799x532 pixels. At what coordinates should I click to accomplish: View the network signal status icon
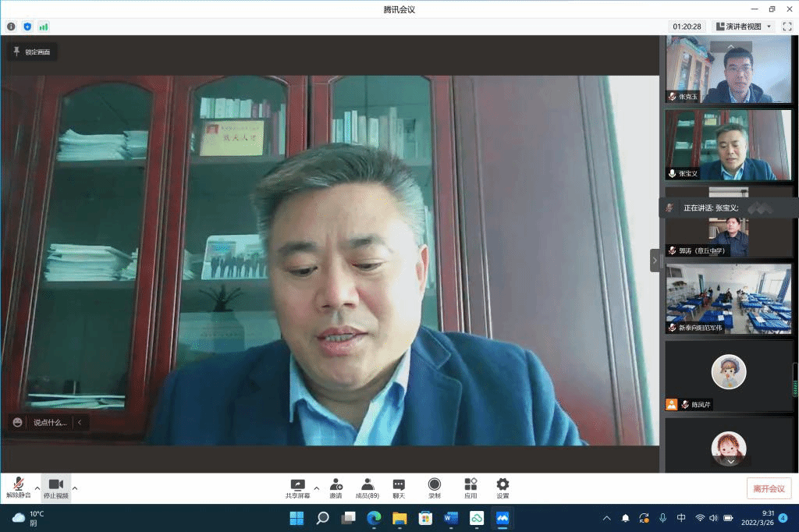point(44,27)
